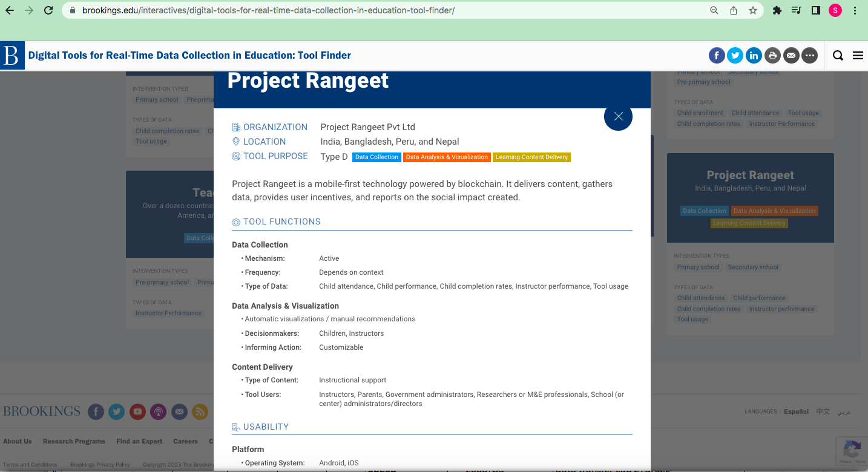Open the Careers footer link
Viewport: 868px width, 472px height.
(x=185, y=441)
